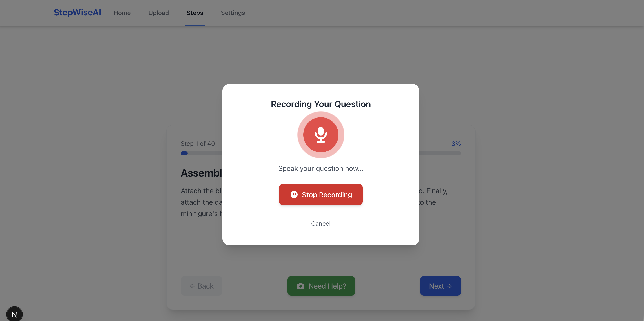644x321 pixels.
Task: Click the disabled Back button
Action: [x=201, y=286]
